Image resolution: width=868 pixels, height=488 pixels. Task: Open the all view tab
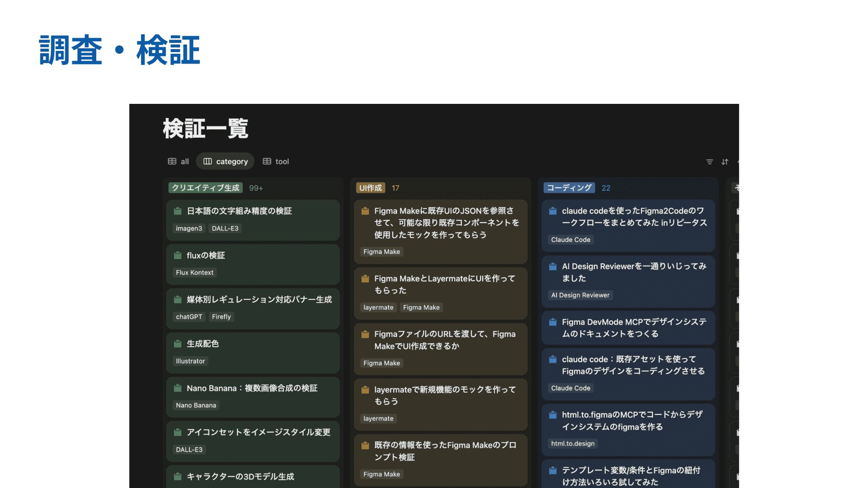(x=184, y=162)
